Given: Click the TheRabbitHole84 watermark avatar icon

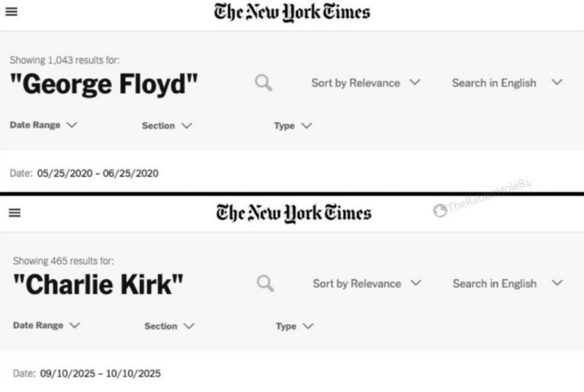Looking at the screenshot, I should pyautogui.click(x=440, y=210).
